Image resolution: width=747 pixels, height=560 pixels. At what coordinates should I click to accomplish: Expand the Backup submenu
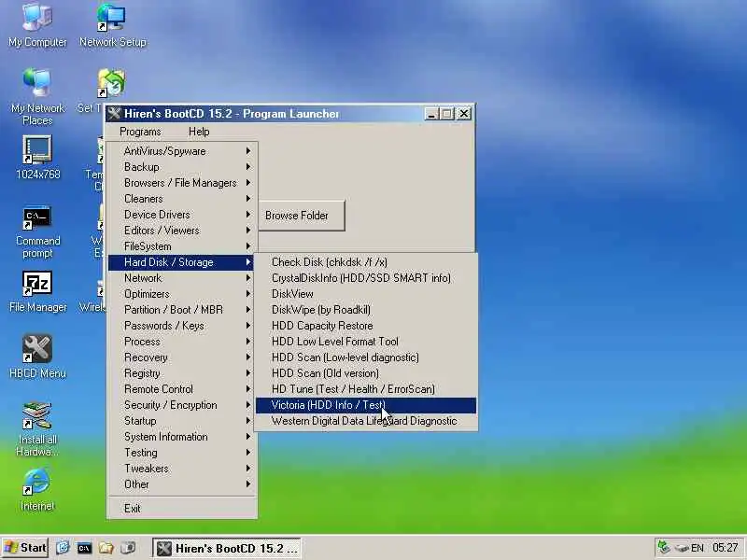tap(183, 167)
